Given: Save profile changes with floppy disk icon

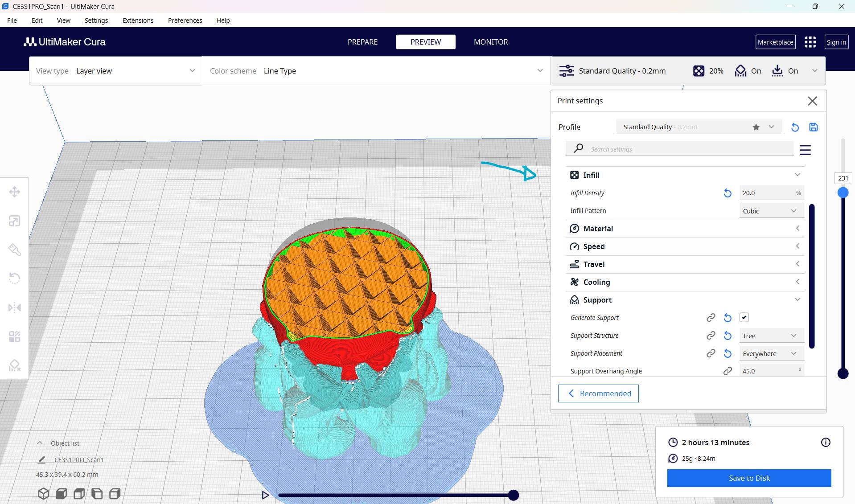Looking at the screenshot, I should click(814, 127).
